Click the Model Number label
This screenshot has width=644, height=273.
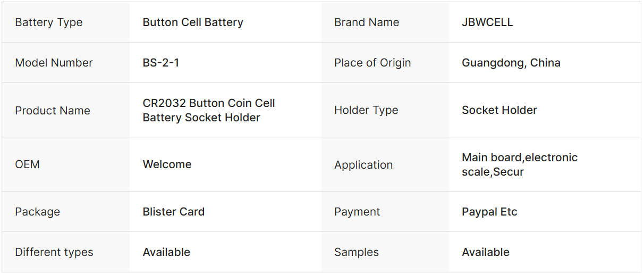click(x=54, y=63)
